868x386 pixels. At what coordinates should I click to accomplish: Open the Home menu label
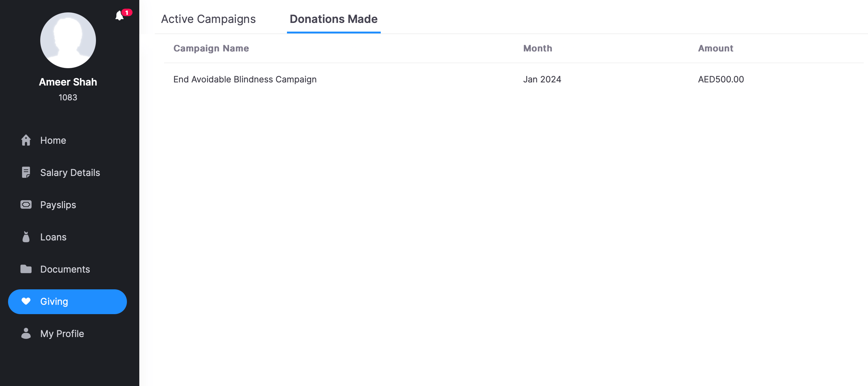pos(53,140)
